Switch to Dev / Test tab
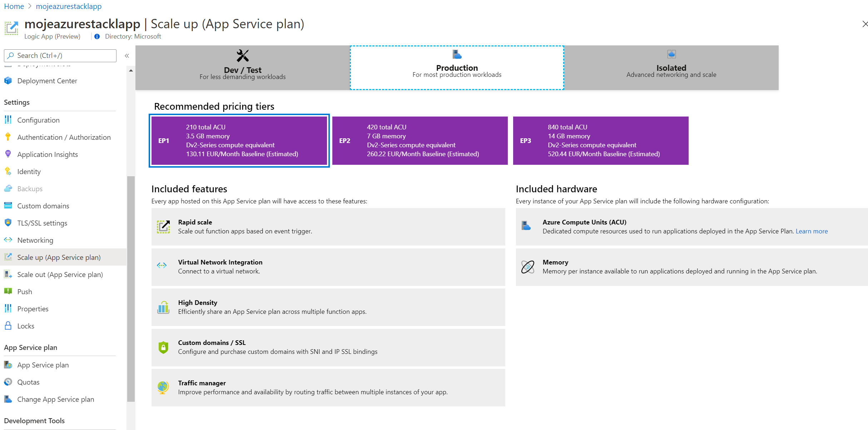This screenshot has width=868, height=430. point(242,68)
